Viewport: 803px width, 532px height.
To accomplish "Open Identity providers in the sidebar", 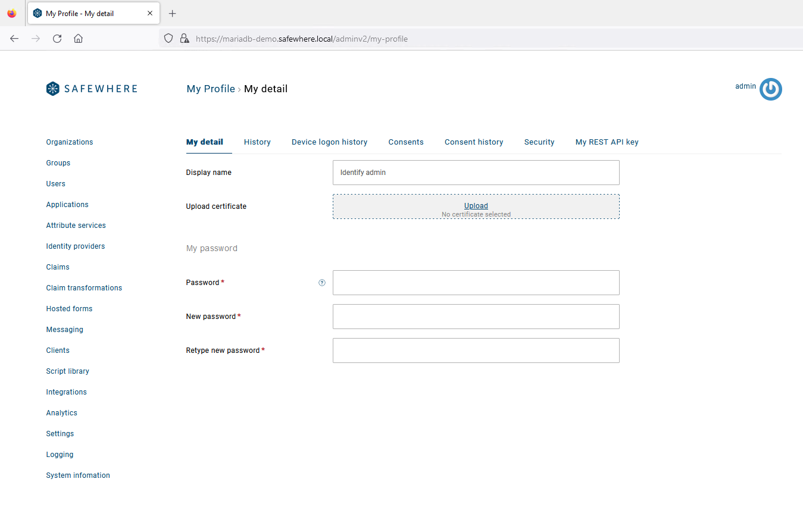I will (x=76, y=246).
